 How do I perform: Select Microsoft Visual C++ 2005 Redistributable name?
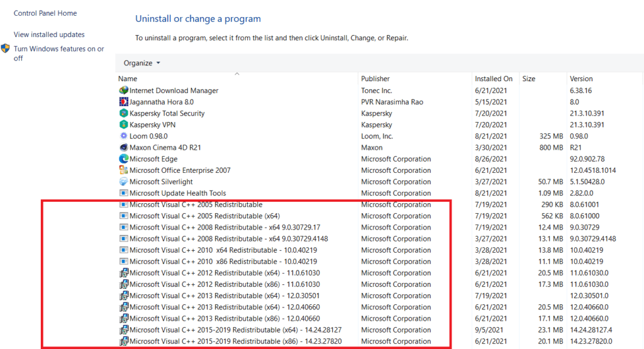pyautogui.click(x=196, y=204)
